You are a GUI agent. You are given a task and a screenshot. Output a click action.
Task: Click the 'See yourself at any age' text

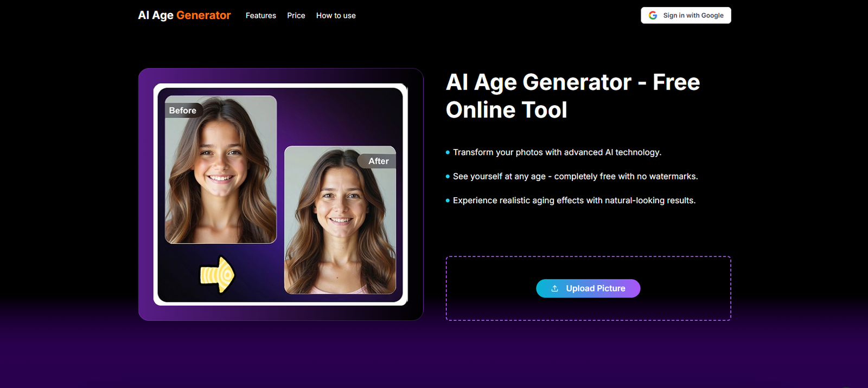tap(575, 177)
